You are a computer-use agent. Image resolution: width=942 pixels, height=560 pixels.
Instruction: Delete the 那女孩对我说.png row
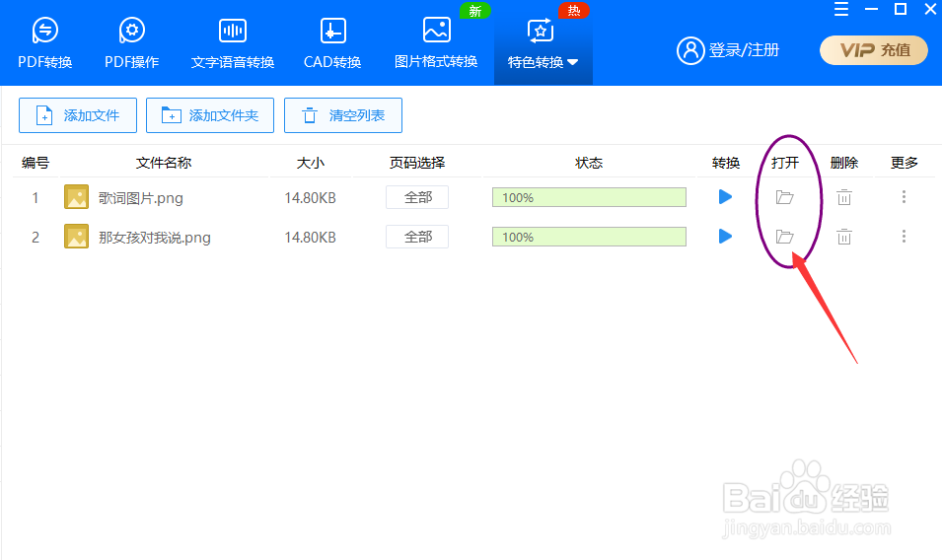point(844,237)
